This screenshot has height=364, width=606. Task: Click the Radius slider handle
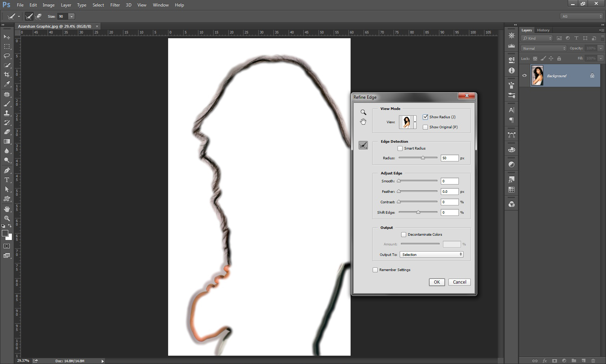[423, 158]
